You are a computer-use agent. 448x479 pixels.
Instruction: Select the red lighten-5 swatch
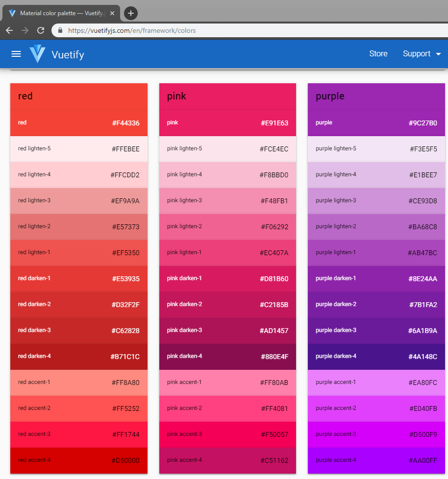pos(78,149)
